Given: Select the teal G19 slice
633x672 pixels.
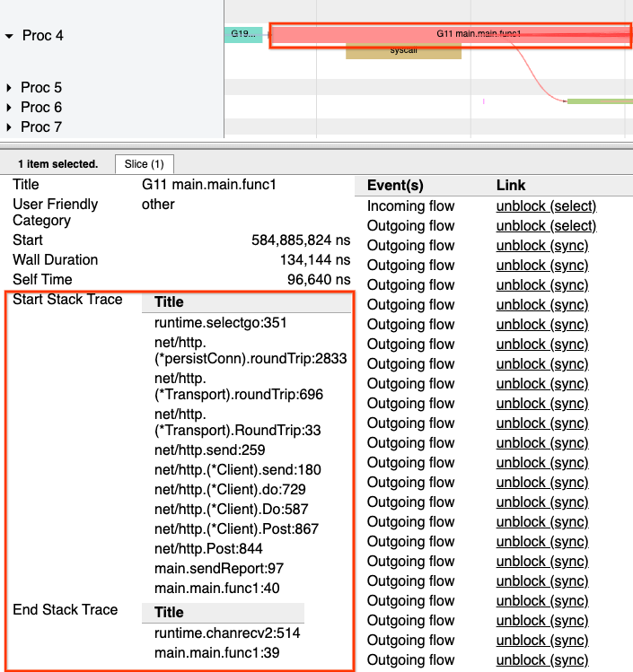Looking at the screenshot, I should (242, 34).
